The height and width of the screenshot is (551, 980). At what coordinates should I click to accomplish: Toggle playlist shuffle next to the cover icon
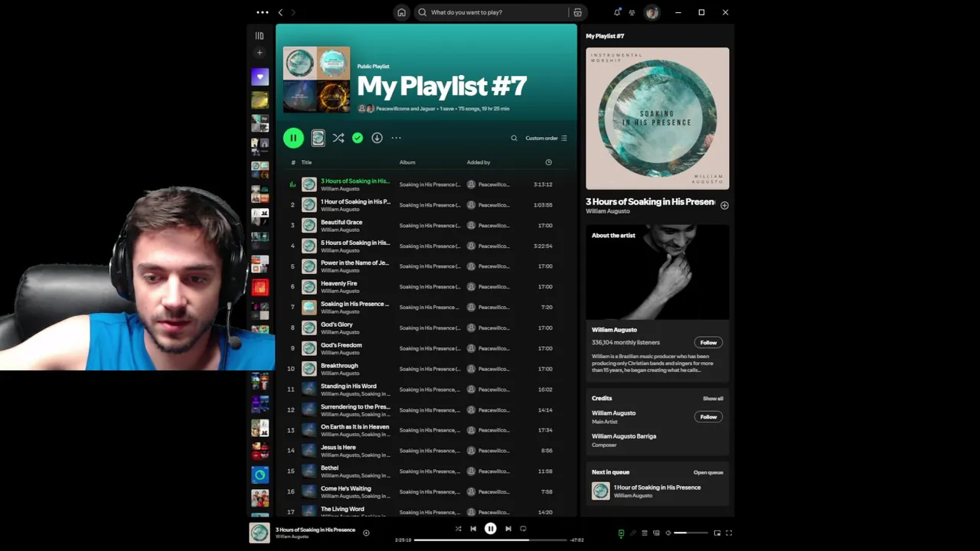[338, 138]
